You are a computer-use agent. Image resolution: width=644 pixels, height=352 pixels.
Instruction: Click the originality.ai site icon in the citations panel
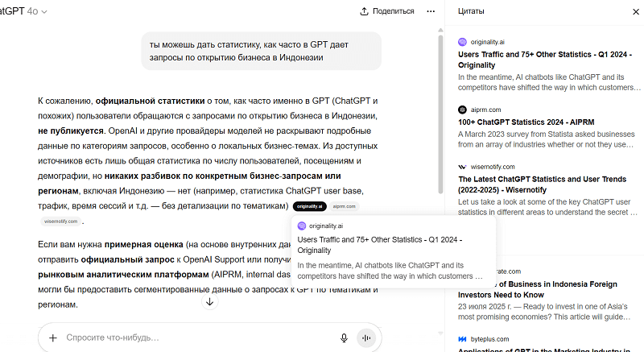(x=462, y=42)
